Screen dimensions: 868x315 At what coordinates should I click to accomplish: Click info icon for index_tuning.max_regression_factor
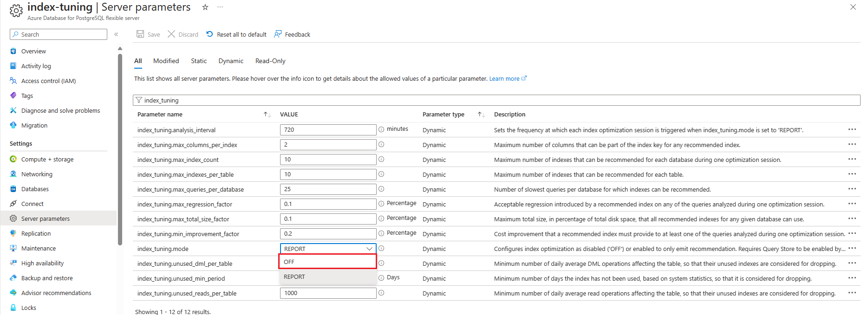(381, 204)
